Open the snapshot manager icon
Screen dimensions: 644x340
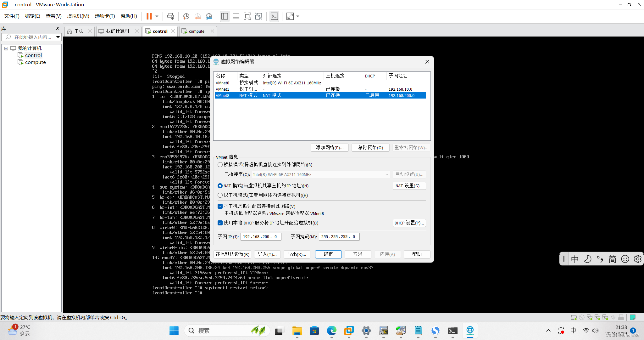point(209,16)
